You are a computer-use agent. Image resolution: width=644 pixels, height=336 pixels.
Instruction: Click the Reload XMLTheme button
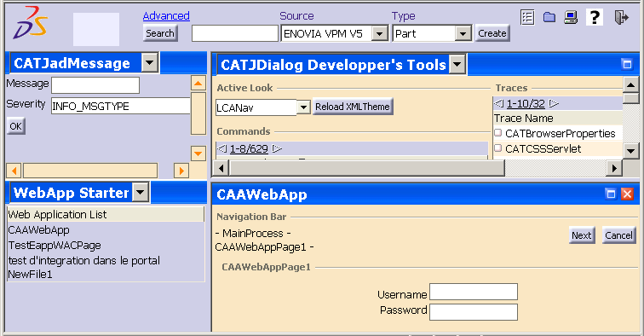click(353, 107)
